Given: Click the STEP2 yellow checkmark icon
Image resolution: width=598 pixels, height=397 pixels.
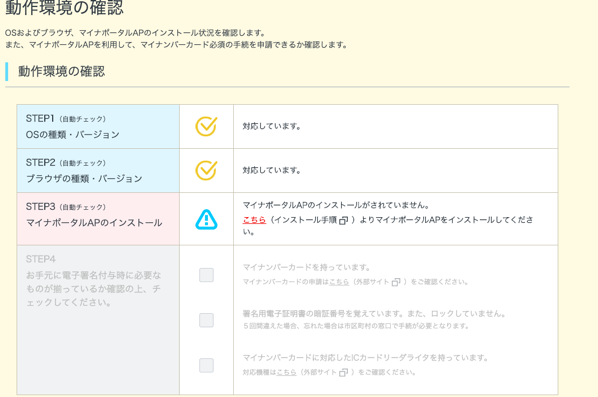Looking at the screenshot, I should (206, 170).
